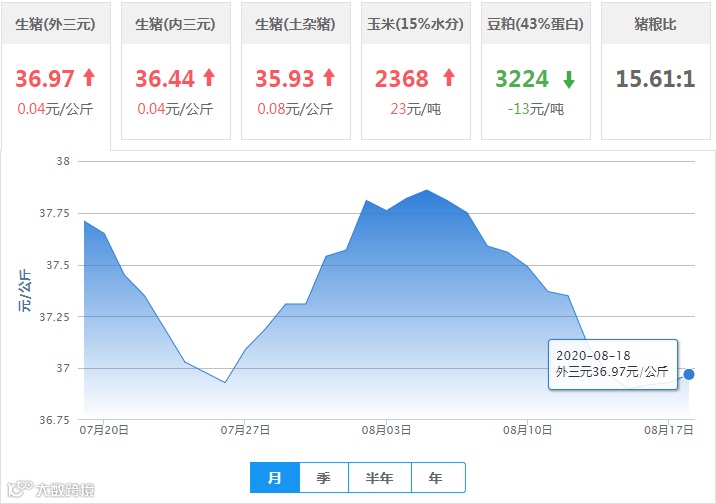Screen dimensions: 716x504
Task: Click the 36.44 price value
Action: (x=165, y=79)
